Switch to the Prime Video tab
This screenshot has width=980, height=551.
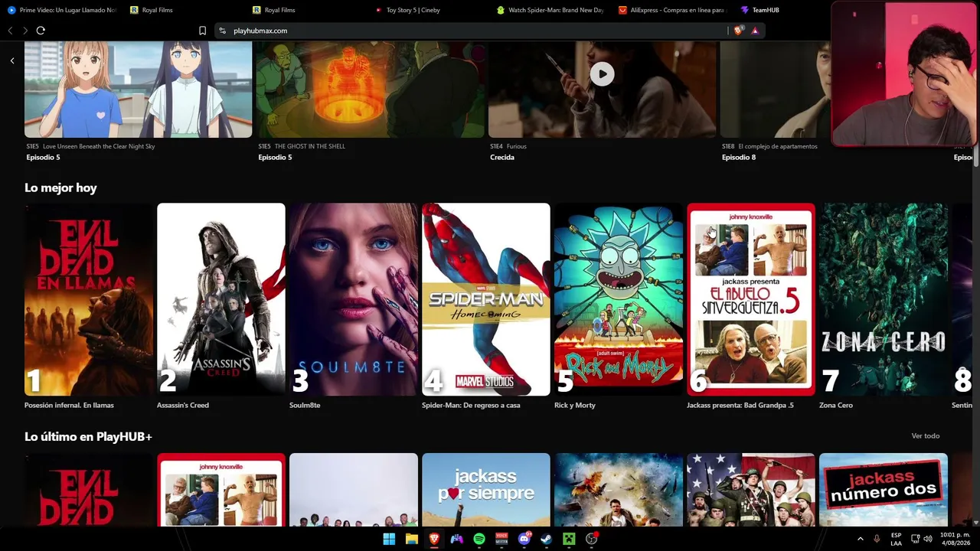[61, 10]
